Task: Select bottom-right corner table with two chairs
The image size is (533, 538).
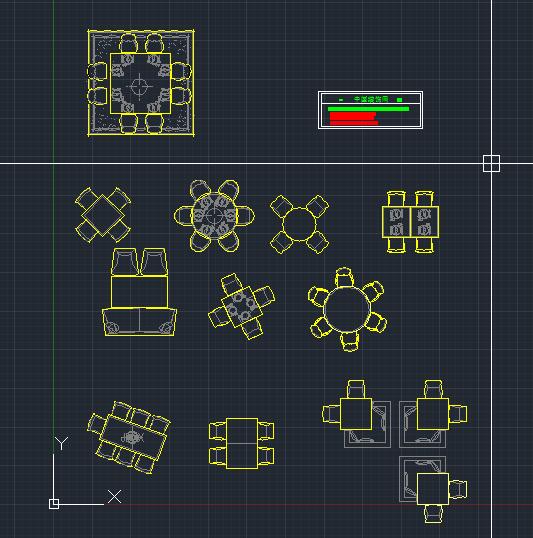Action: tap(433, 490)
